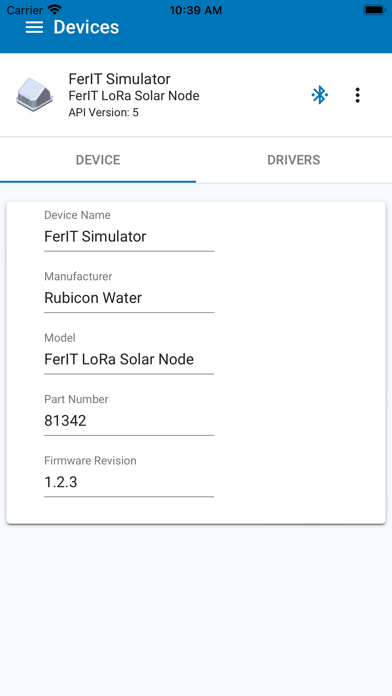Tap the Devices header title
Image resolution: width=392 pixels, height=696 pixels.
click(x=86, y=27)
